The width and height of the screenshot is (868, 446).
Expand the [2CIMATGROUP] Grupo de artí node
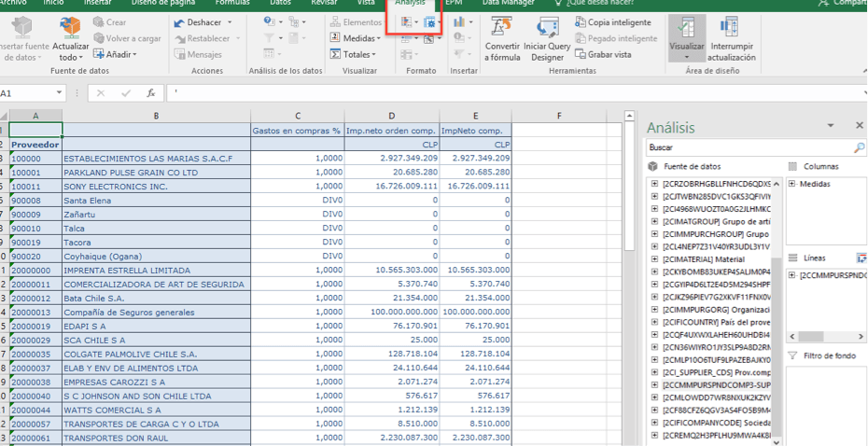pyautogui.click(x=654, y=221)
